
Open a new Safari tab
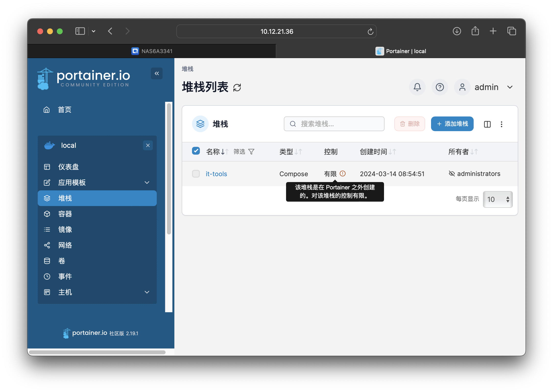(493, 31)
